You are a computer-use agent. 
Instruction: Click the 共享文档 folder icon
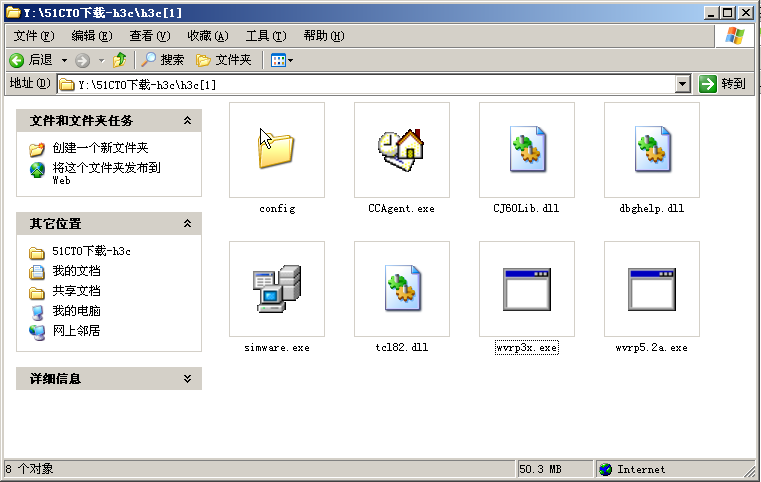[37, 293]
